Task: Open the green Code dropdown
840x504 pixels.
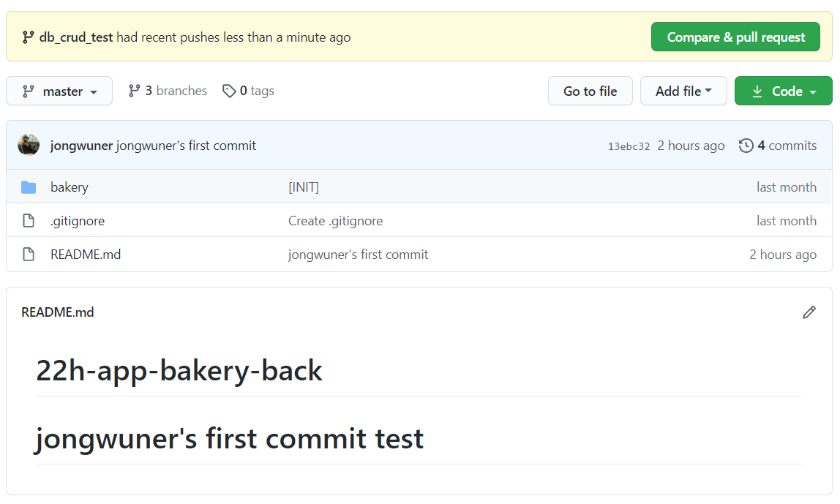Action: tap(783, 91)
